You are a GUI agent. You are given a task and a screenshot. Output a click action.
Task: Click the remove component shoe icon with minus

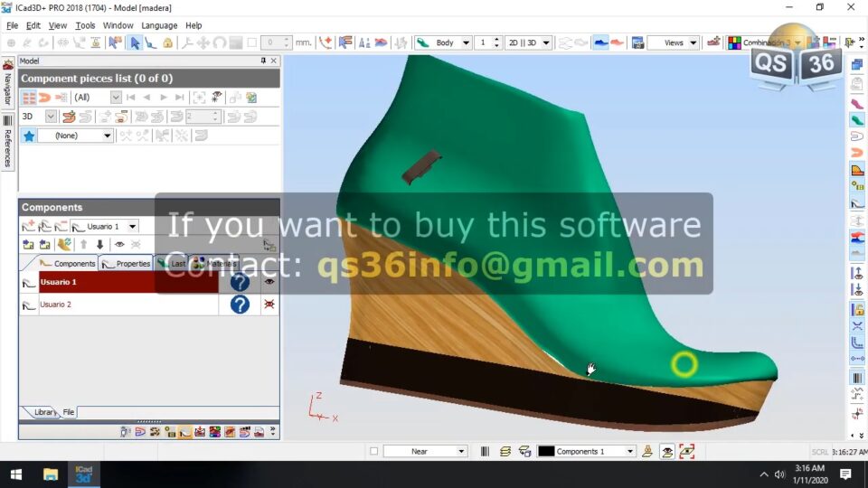(61, 226)
